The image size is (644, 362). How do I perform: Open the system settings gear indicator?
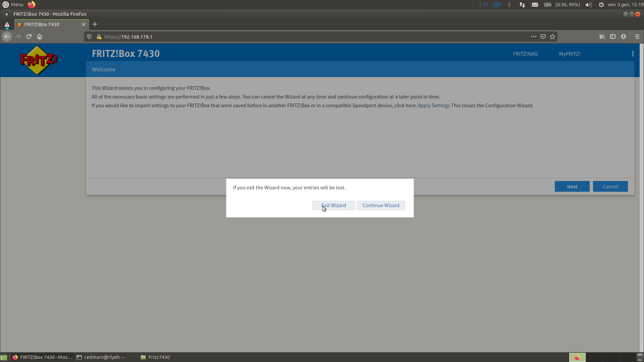pyautogui.click(x=601, y=5)
